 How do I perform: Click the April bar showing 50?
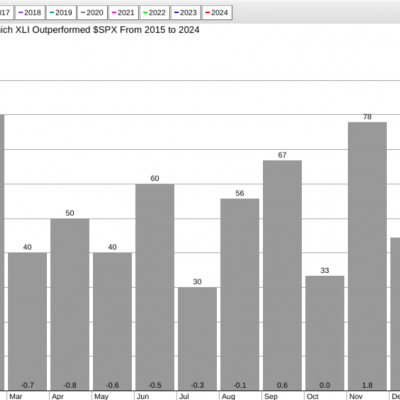pos(70,304)
